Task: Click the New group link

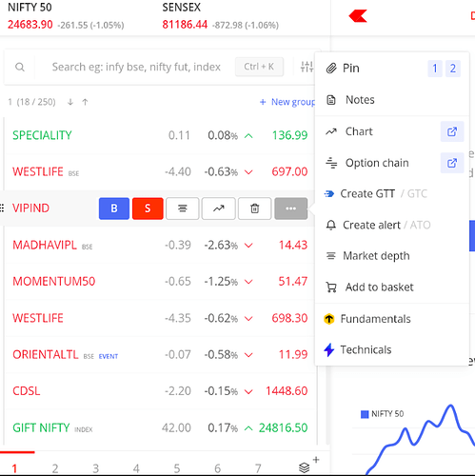Action: coord(287,102)
